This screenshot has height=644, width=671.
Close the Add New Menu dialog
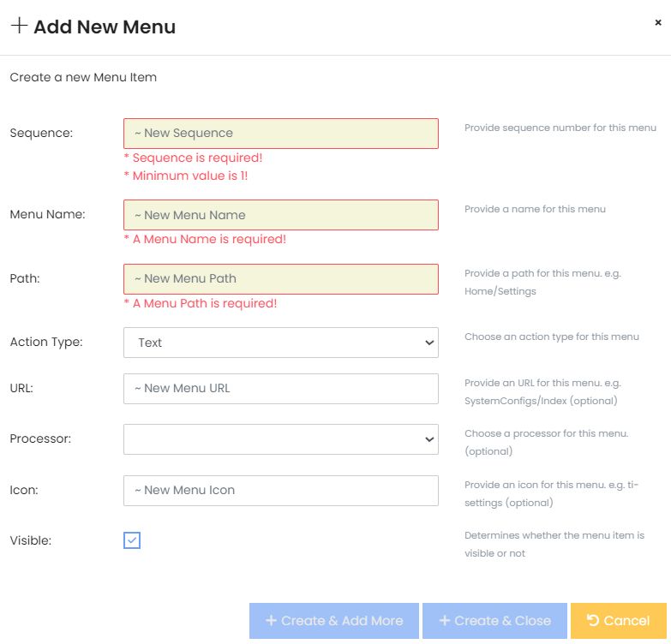[658, 23]
